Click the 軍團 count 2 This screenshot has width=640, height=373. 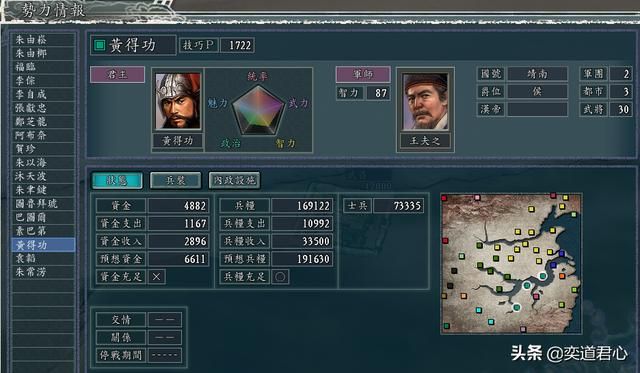[620, 74]
